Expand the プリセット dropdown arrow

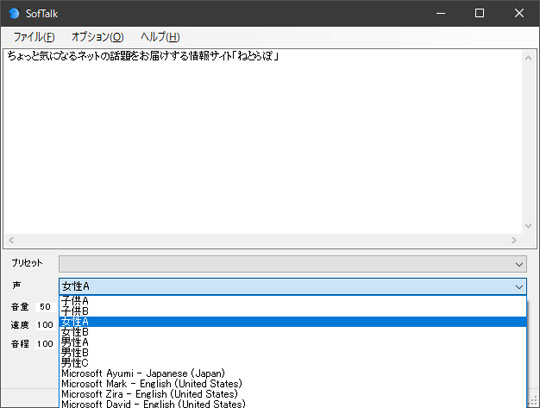pyautogui.click(x=519, y=264)
